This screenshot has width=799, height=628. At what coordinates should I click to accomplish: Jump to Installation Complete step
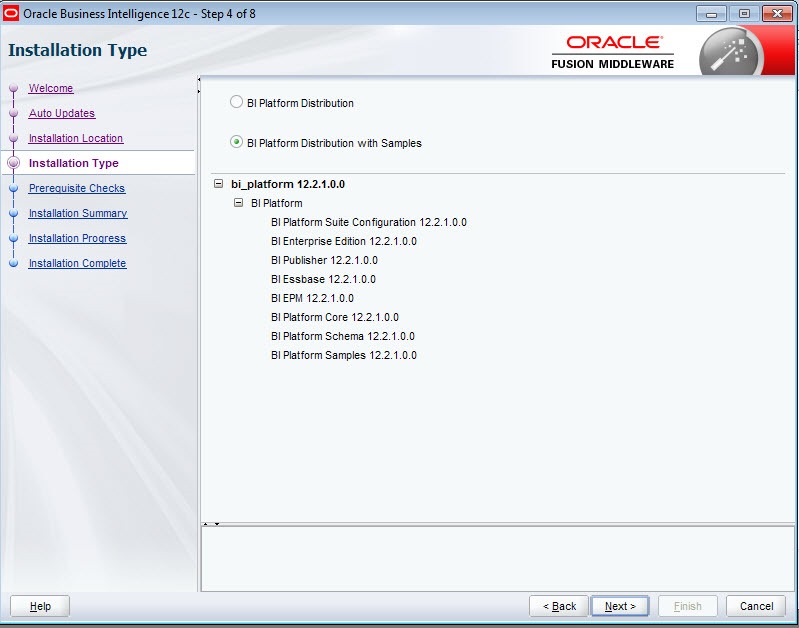point(77,263)
